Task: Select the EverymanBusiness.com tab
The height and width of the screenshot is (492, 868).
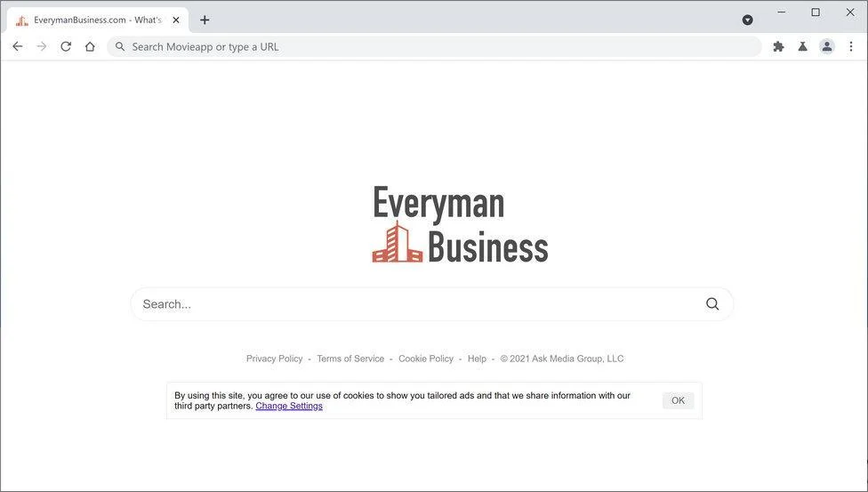Action: (x=98, y=20)
